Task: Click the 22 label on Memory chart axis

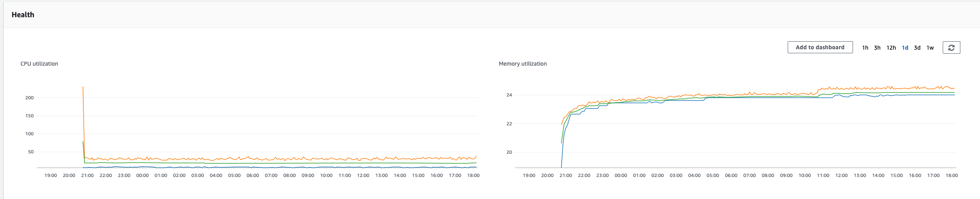Action: [x=509, y=124]
